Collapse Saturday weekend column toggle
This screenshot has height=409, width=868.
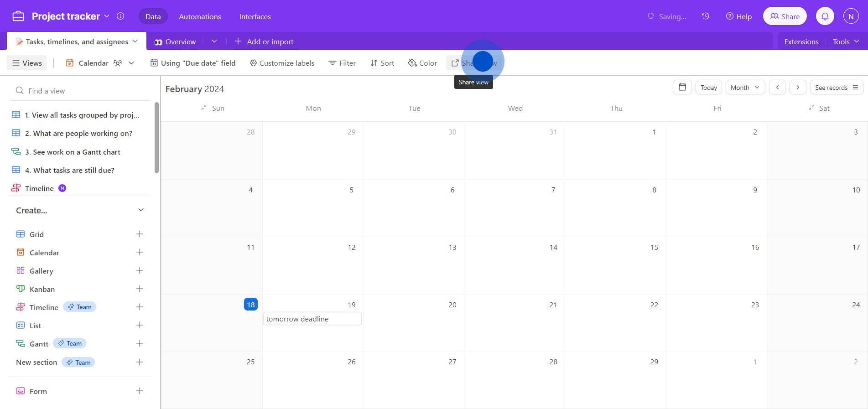coord(811,108)
